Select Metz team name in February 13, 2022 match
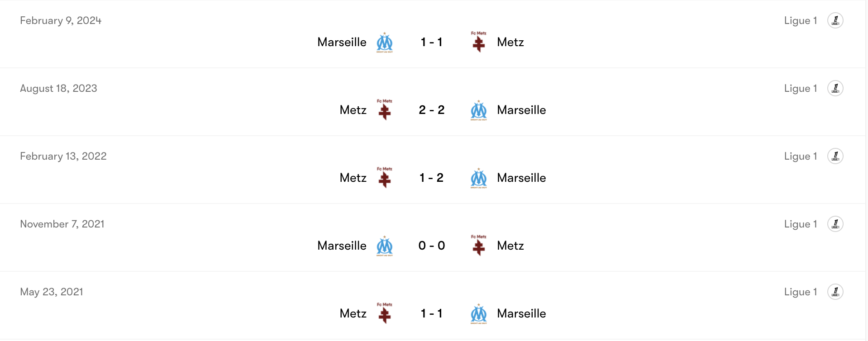The width and height of the screenshot is (868, 341). click(353, 178)
